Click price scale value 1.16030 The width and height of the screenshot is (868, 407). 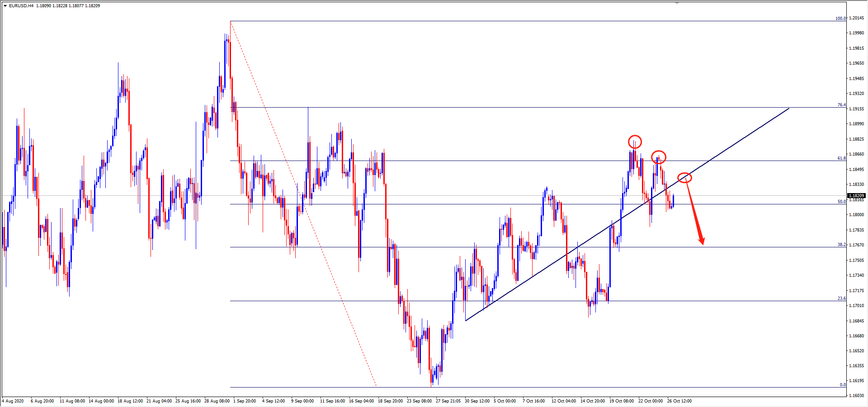point(857,396)
